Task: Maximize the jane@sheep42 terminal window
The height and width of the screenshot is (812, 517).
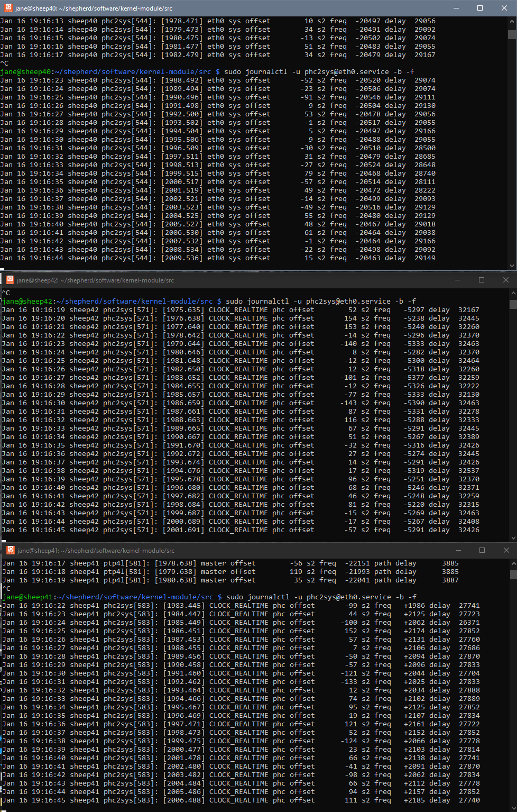Action: click(482, 280)
